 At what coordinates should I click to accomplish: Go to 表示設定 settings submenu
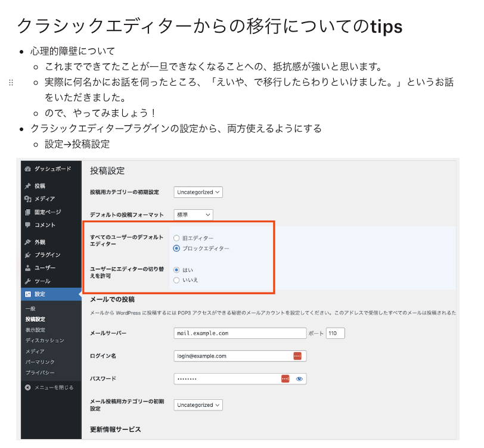pyautogui.click(x=35, y=330)
